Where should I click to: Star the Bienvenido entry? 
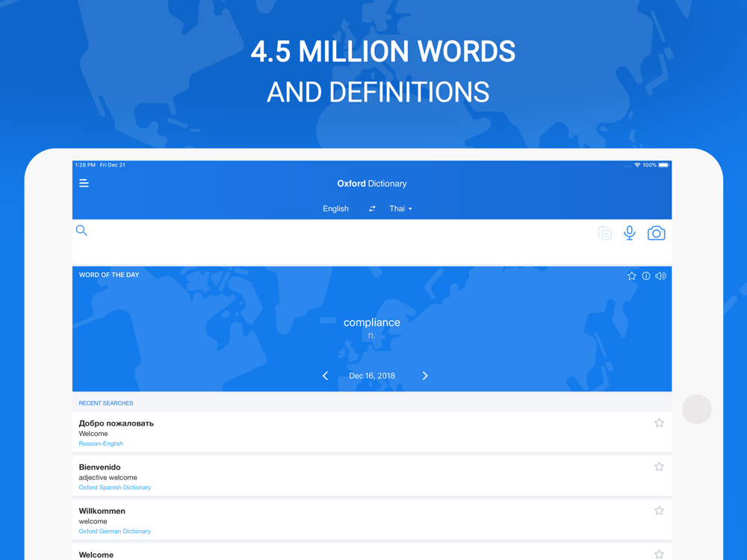(x=659, y=467)
